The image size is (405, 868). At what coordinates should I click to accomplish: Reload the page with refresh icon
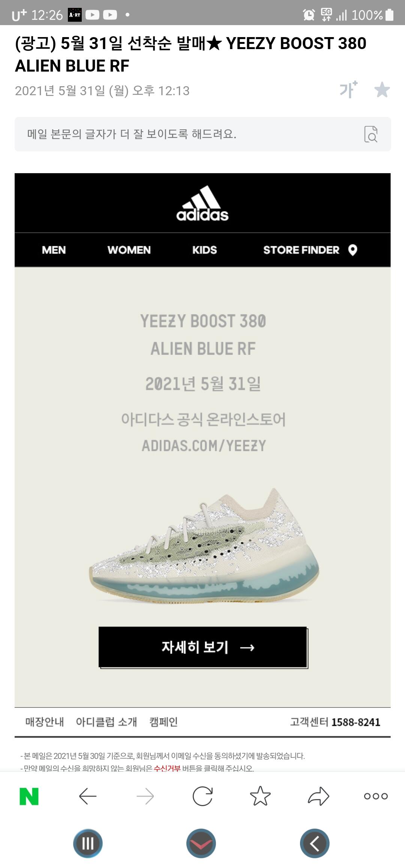coord(202,796)
